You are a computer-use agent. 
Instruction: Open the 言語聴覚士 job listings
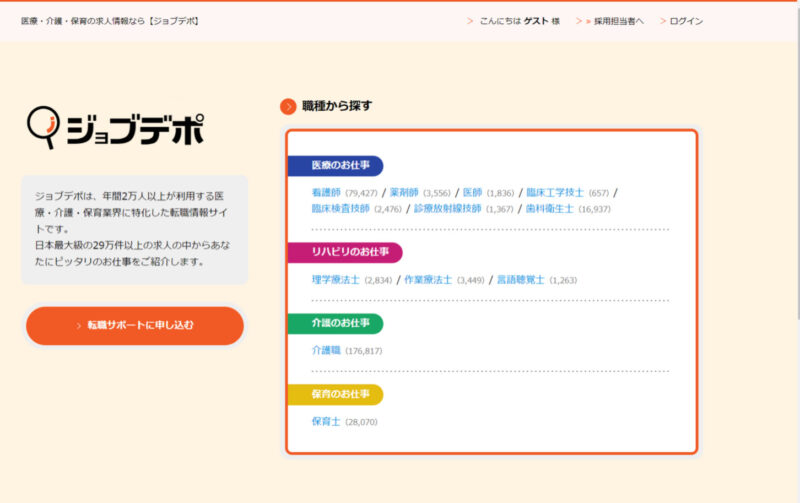tap(520, 280)
